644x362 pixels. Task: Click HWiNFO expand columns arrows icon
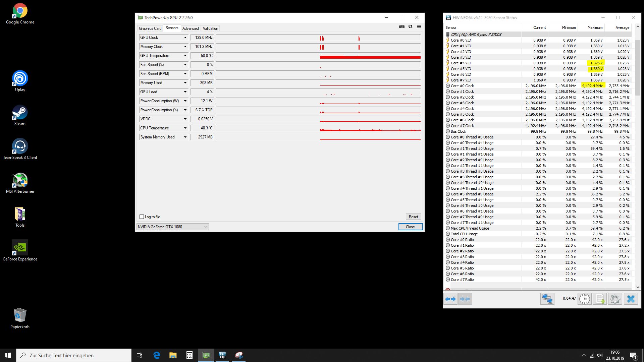point(450,299)
